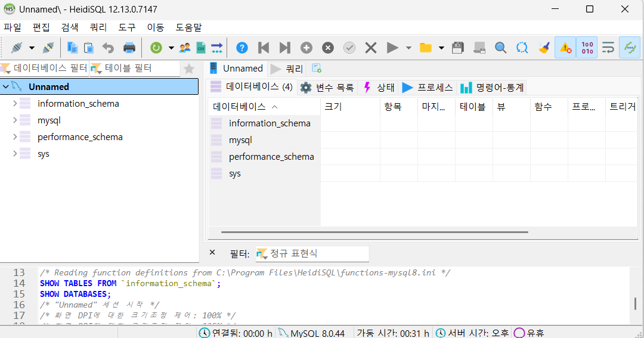Open the 검색 menu
Screen dimensions: 644x338
(x=70, y=27)
